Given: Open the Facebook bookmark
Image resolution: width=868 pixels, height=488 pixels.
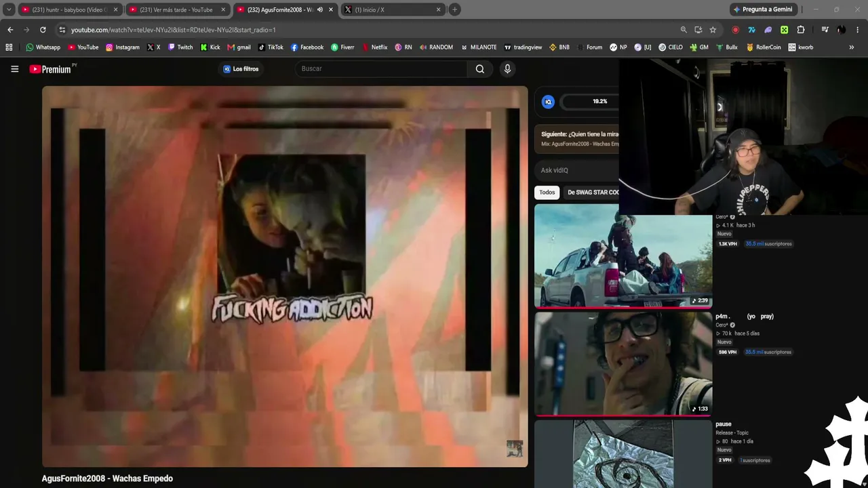Looking at the screenshot, I should point(307,47).
